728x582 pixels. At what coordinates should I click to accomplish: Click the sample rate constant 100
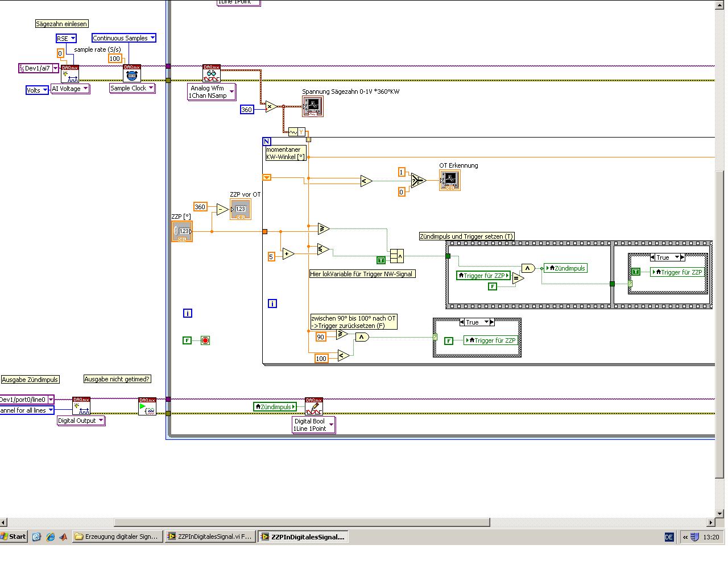coord(115,59)
